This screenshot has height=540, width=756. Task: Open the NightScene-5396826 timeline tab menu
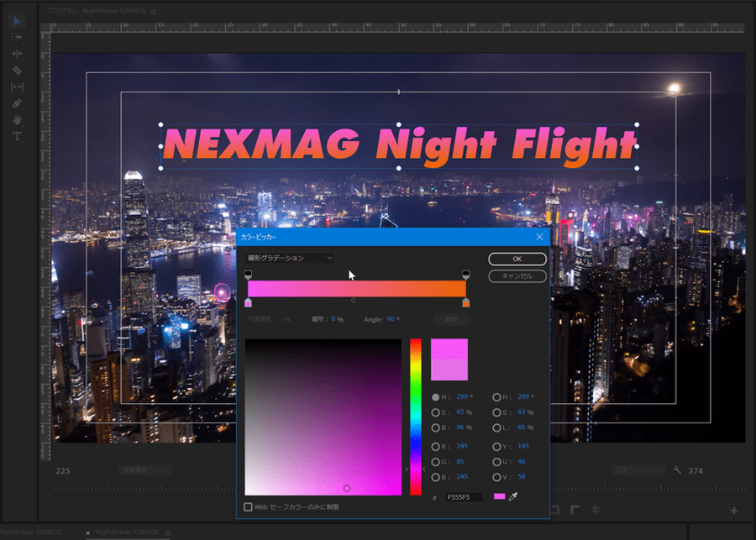(x=168, y=532)
